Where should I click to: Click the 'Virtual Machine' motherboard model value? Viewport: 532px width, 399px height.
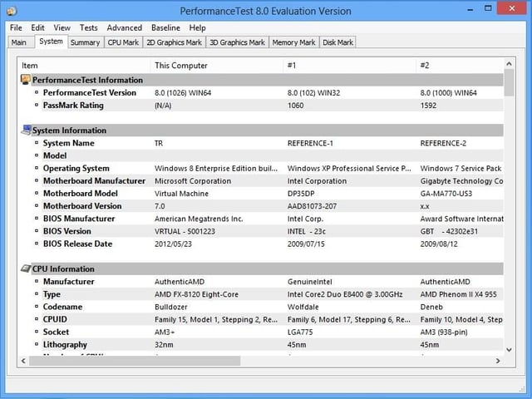[x=181, y=194]
